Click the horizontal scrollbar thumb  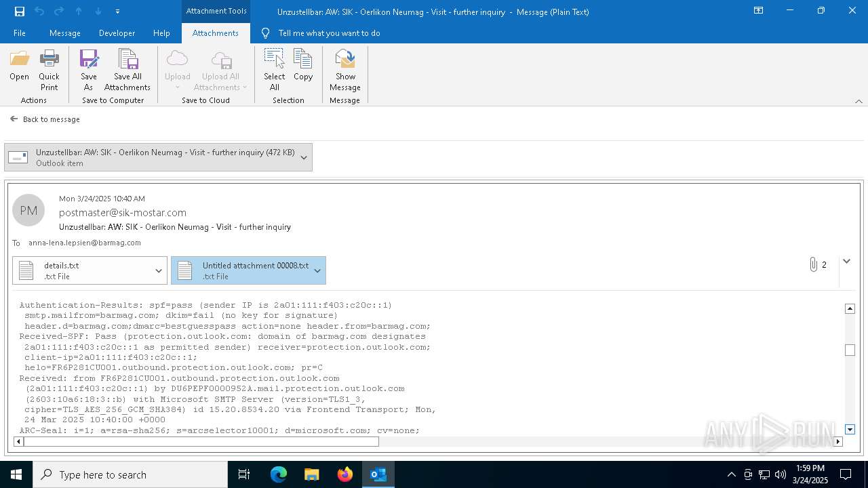pyautogui.click(x=201, y=442)
